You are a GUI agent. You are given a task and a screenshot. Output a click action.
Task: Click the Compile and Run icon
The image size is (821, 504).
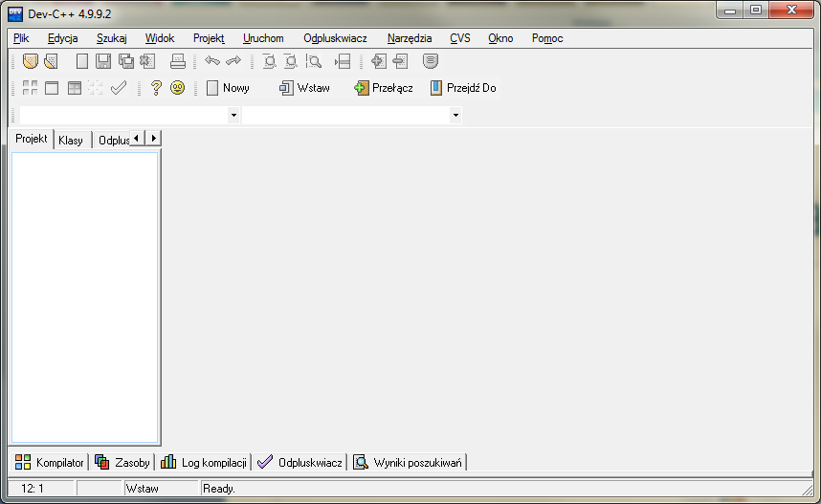[75, 87]
